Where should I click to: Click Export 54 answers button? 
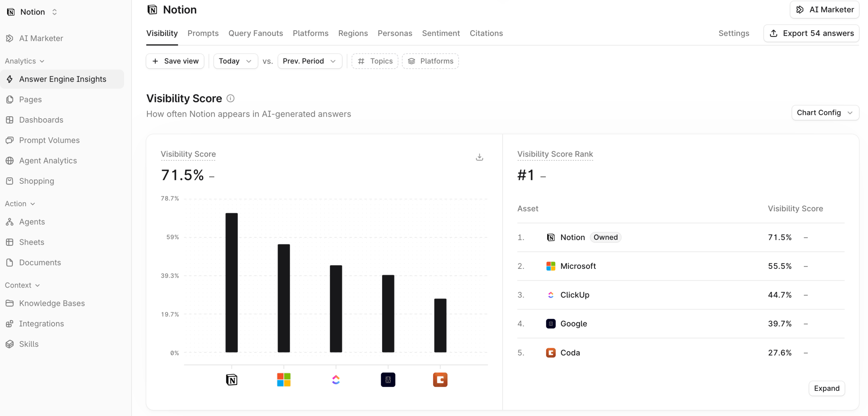pos(811,33)
